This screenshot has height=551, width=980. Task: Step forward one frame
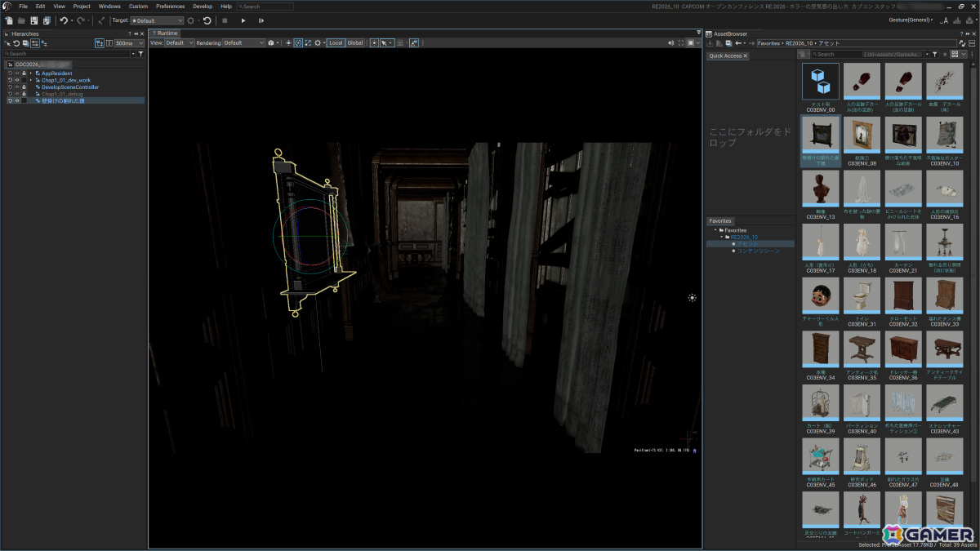(261, 20)
